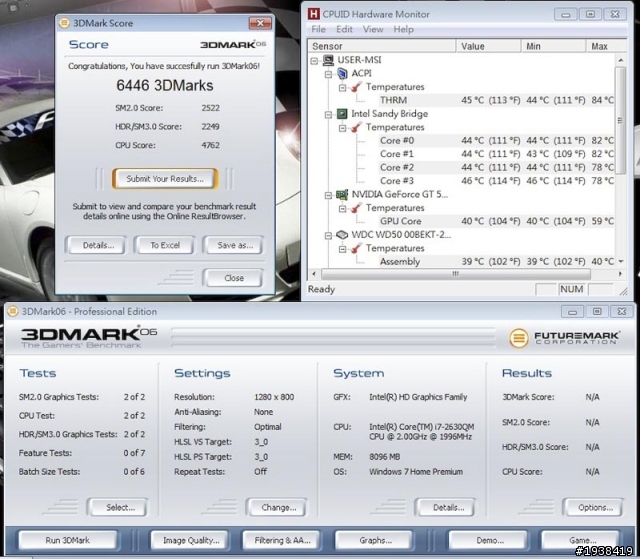The image size is (640, 559).
Task: Collapse Temperatures under NVIDIA GeForce
Action: click(342, 209)
